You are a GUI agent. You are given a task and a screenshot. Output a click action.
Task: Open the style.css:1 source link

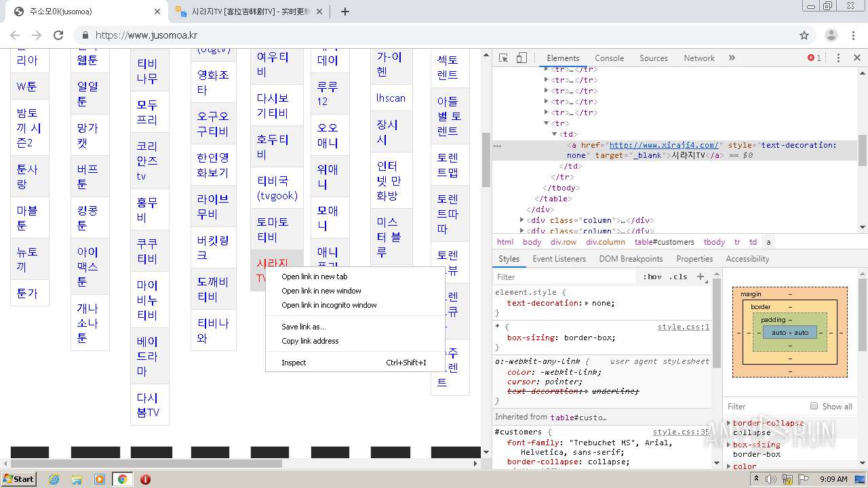coord(683,327)
